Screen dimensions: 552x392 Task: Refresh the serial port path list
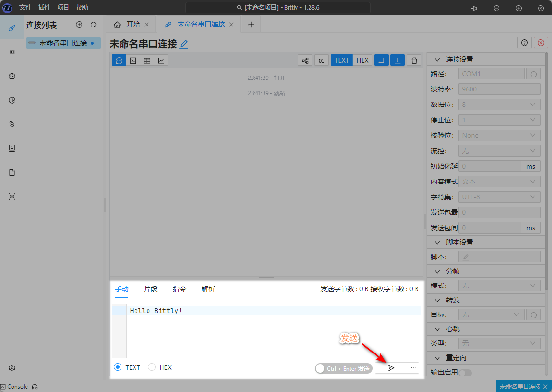point(533,74)
